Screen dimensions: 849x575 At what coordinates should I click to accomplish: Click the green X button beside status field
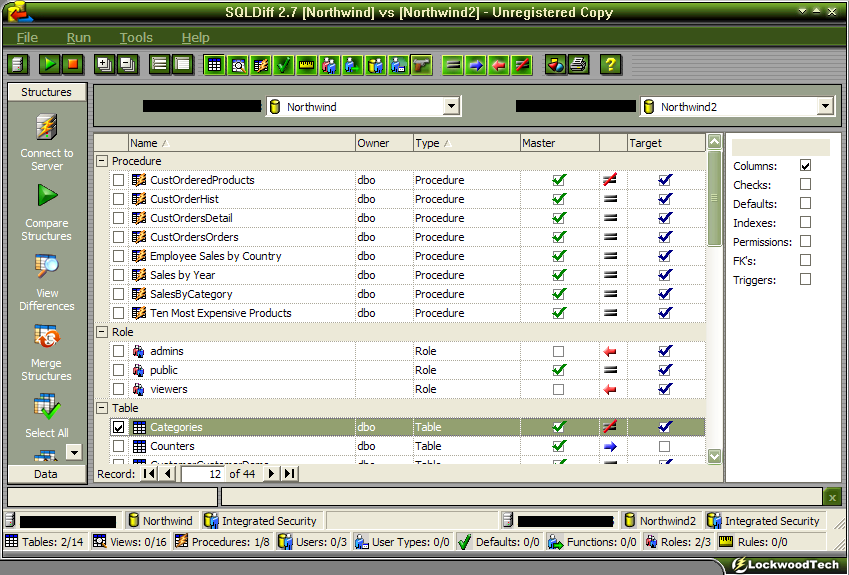[x=832, y=496]
